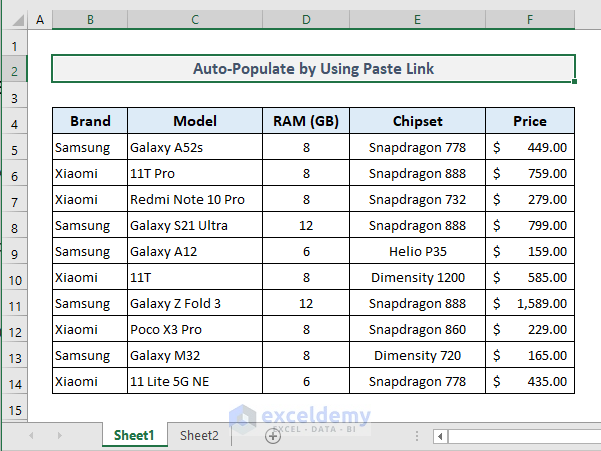The image size is (601, 451).
Task: Select column E header
Action: (417, 20)
